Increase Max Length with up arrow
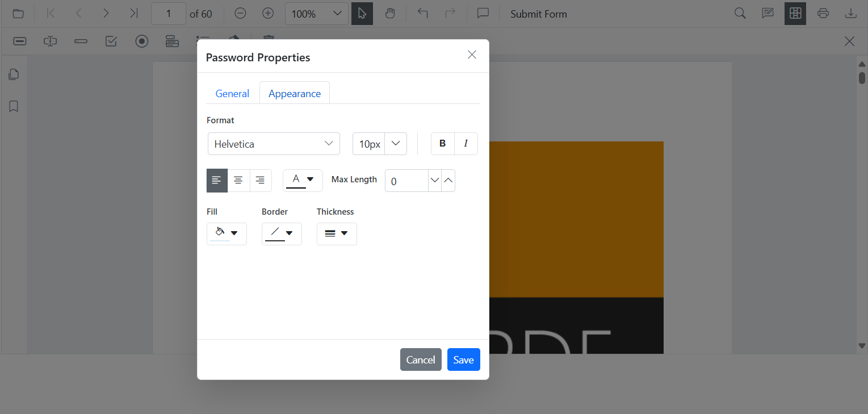Image resolution: width=868 pixels, height=414 pixels. point(448,181)
